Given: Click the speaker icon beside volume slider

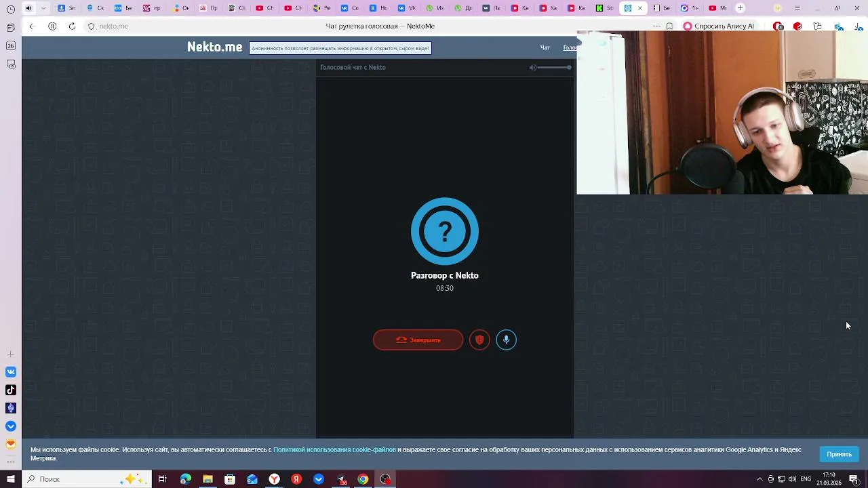Looking at the screenshot, I should [533, 67].
